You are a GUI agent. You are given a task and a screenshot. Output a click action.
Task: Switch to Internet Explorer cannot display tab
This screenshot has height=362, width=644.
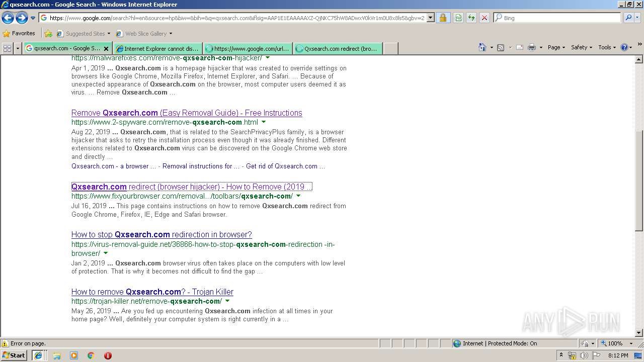[x=157, y=49]
